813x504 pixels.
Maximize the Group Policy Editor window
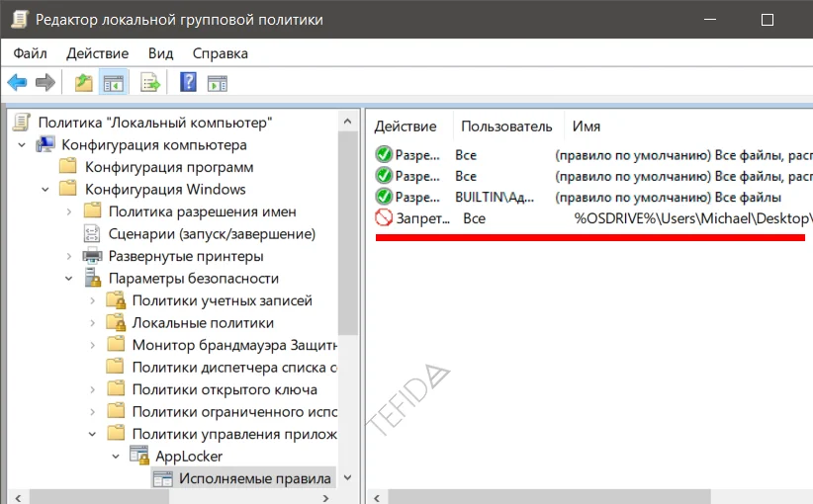(x=768, y=19)
